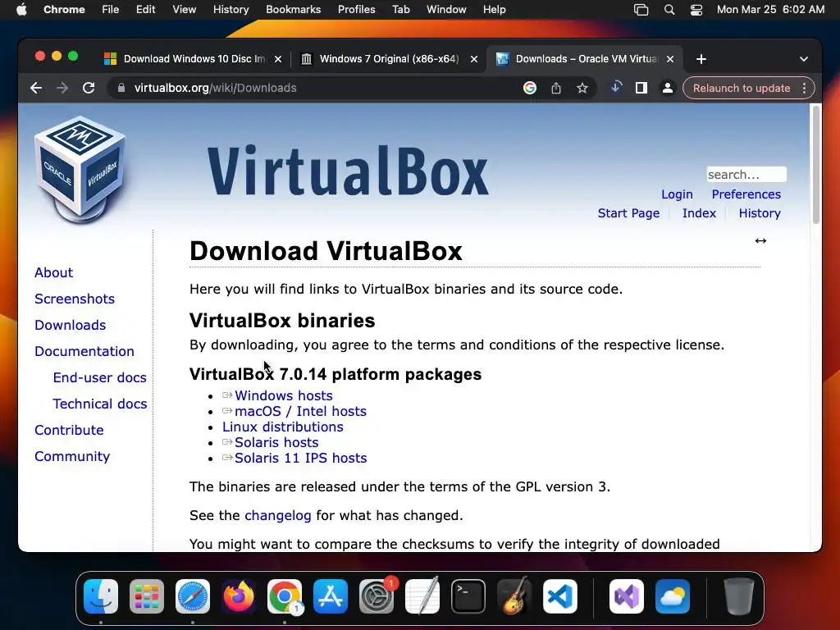Open Linux distributions link
This screenshot has width=840, height=630.
click(283, 427)
